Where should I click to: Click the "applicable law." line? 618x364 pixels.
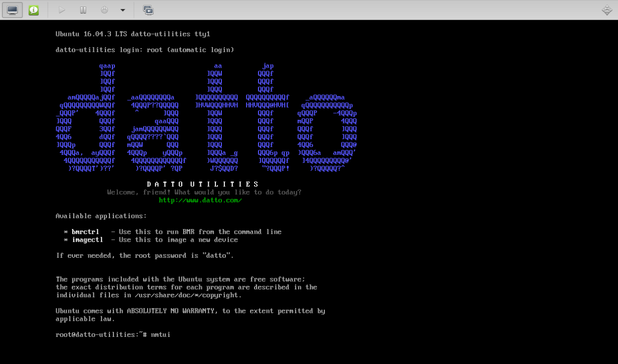pyautogui.click(x=85, y=319)
